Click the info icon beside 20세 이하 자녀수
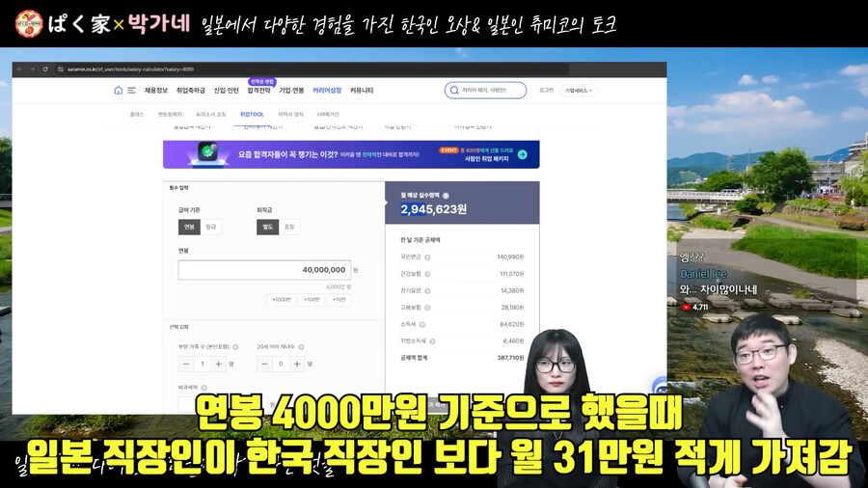The image size is (868, 488). [301, 347]
